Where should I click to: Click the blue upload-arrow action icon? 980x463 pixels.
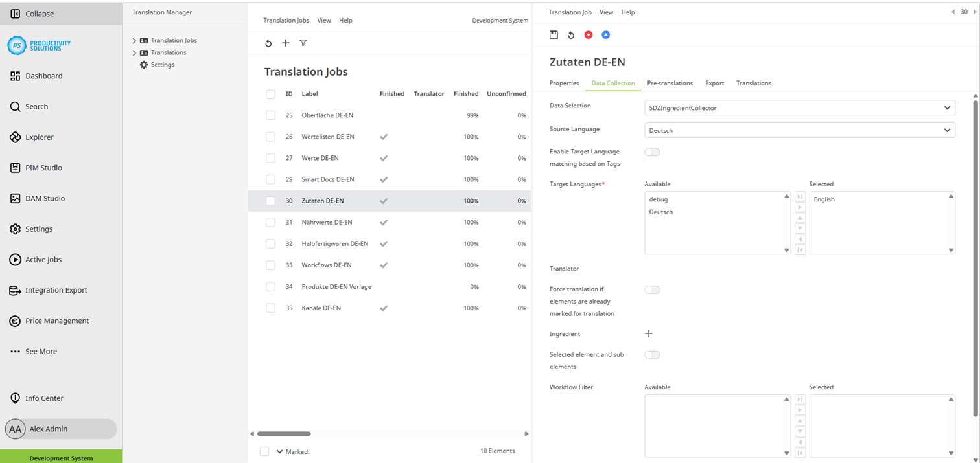tap(605, 34)
